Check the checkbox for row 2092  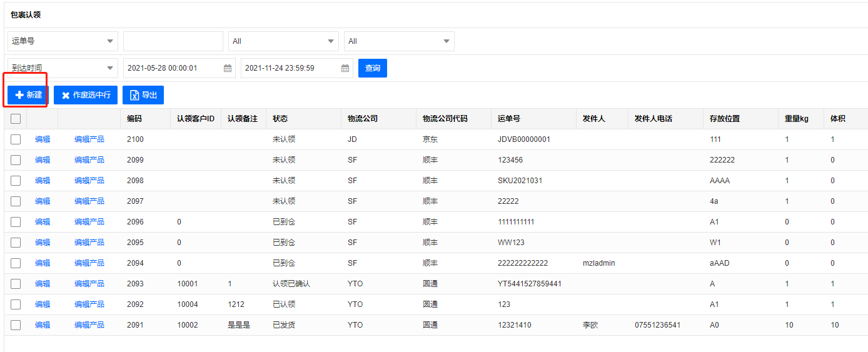[16, 304]
